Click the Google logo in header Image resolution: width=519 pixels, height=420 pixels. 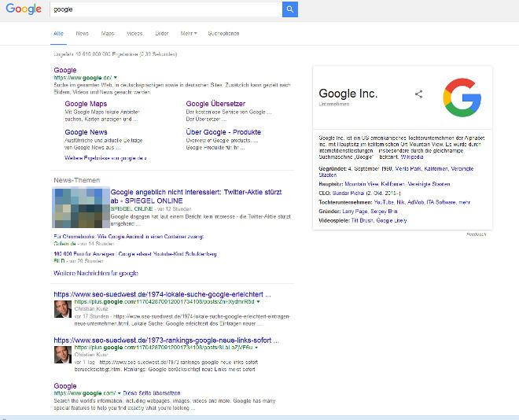point(24,9)
